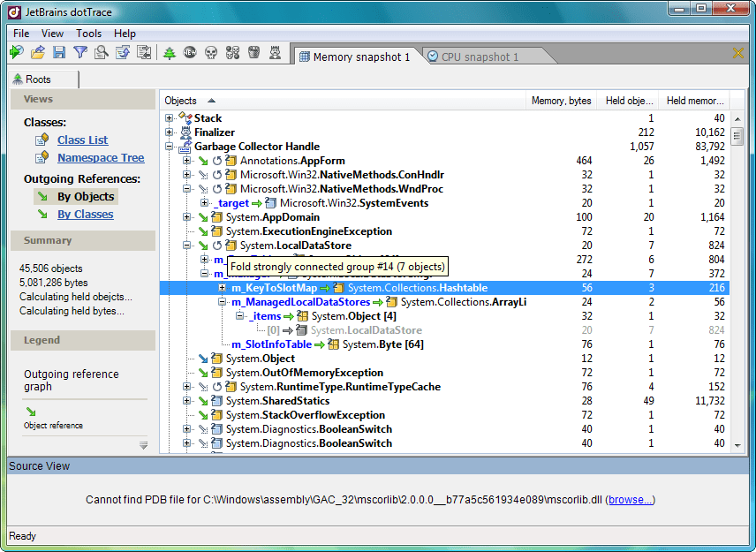Click the Save snapshot floppy disk icon

pos(59,54)
